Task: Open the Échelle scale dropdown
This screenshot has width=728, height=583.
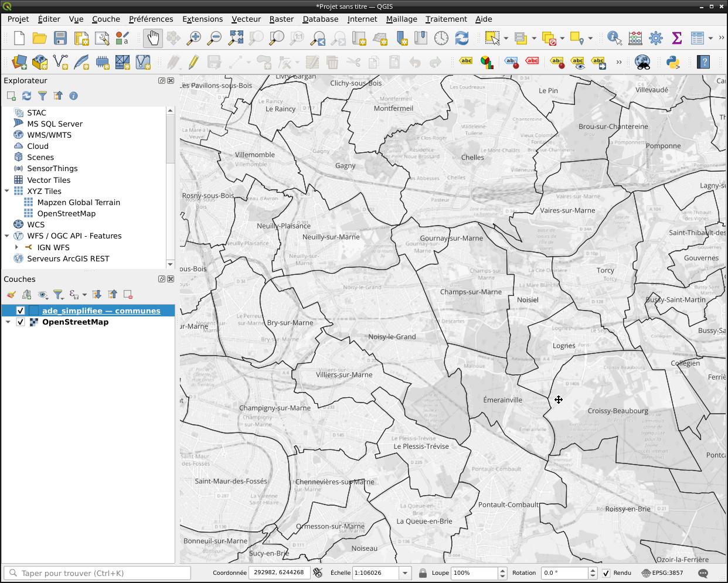Action: tap(404, 573)
